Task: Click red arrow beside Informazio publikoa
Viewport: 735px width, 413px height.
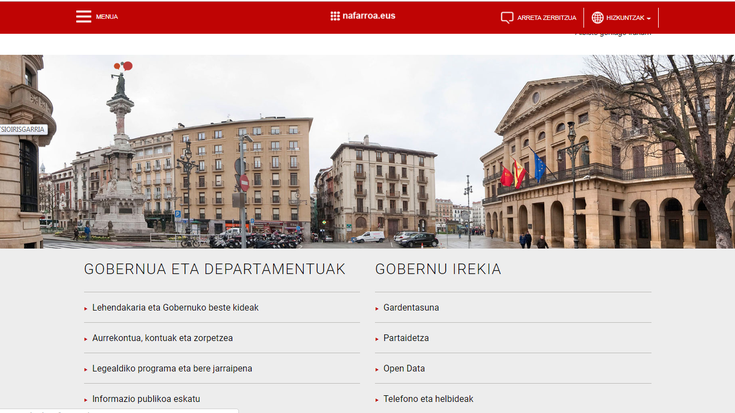Action: pyautogui.click(x=86, y=400)
